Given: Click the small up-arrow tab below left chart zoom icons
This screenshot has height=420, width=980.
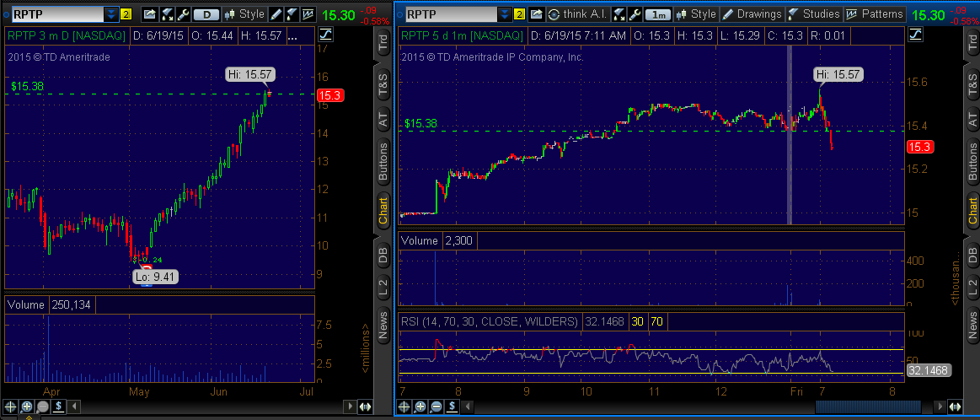Looking at the screenshot, I should pos(29,417).
